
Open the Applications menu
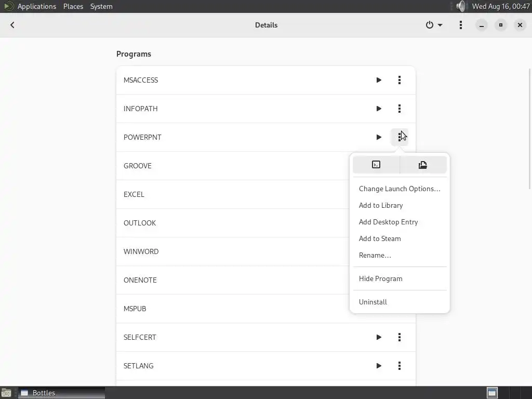[x=37, y=6]
